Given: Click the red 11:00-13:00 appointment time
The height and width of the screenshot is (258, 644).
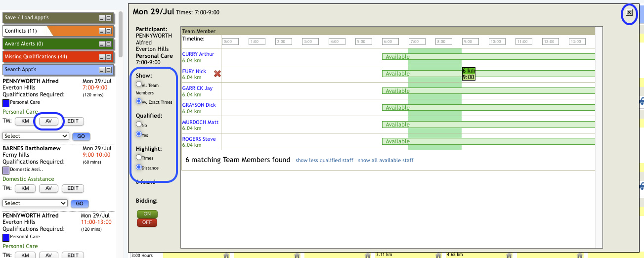Looking at the screenshot, I should [97, 222].
